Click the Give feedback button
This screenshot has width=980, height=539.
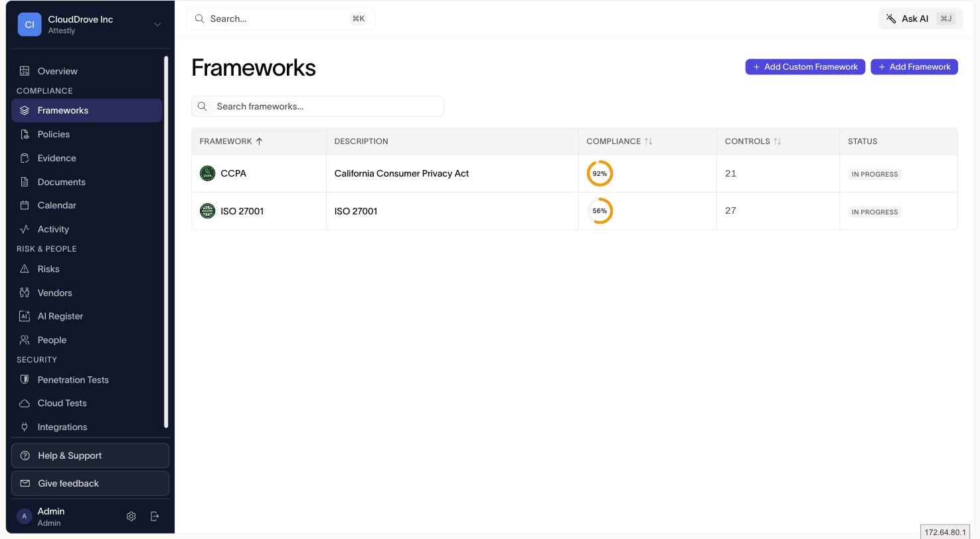click(90, 483)
